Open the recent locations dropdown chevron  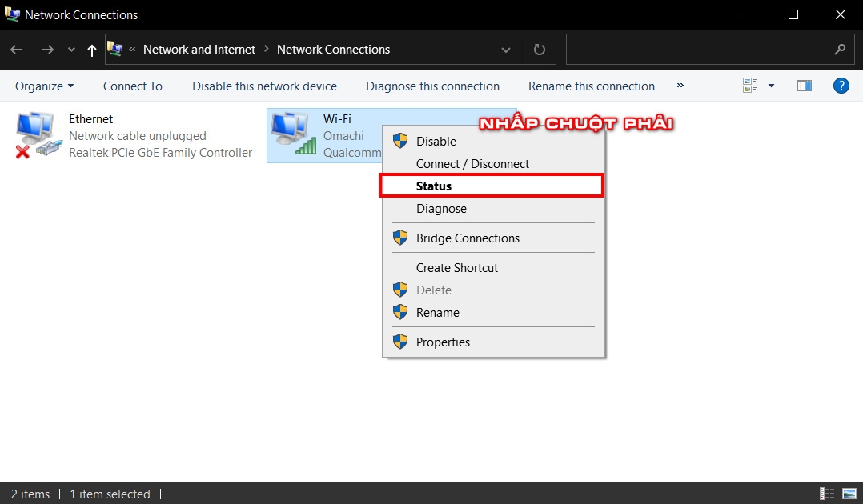[x=71, y=50]
